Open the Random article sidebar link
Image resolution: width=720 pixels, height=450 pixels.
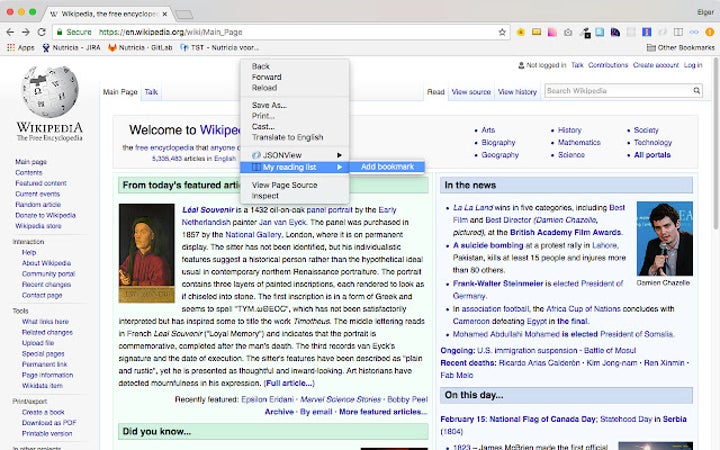38,204
